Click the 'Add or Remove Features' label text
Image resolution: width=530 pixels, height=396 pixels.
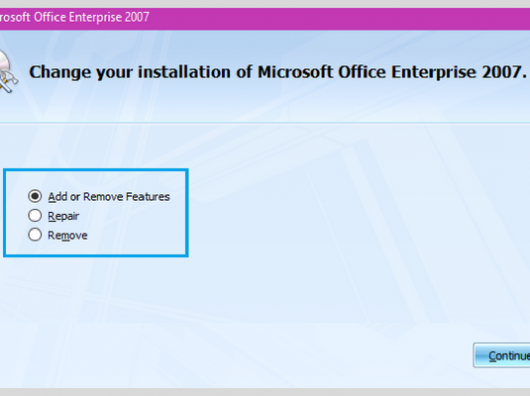coord(109,197)
